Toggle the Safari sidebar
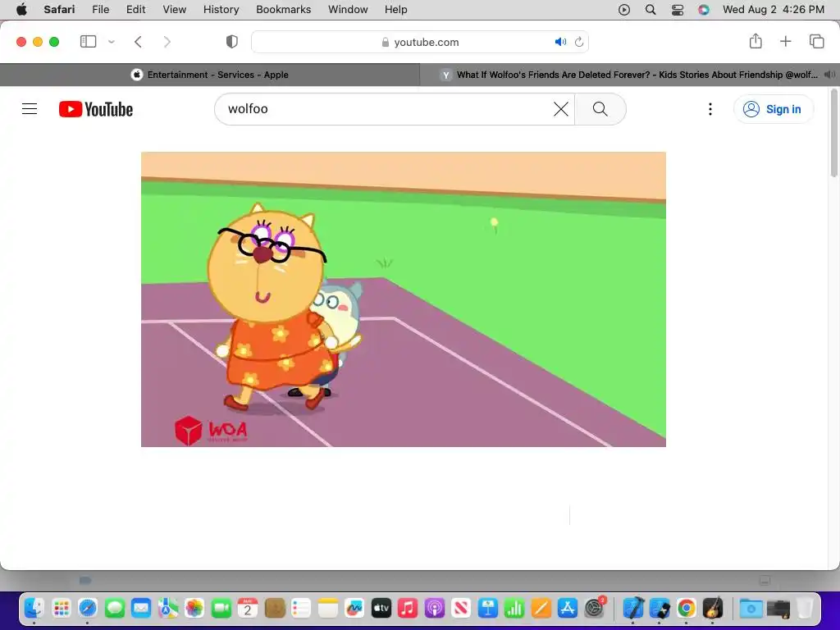The height and width of the screenshot is (630, 840). [89, 42]
